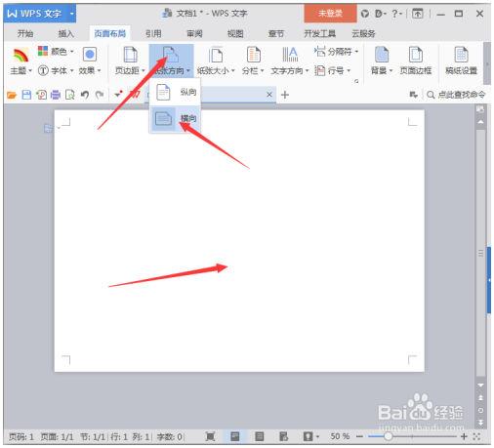Click the zoom slider handle

(x=388, y=436)
